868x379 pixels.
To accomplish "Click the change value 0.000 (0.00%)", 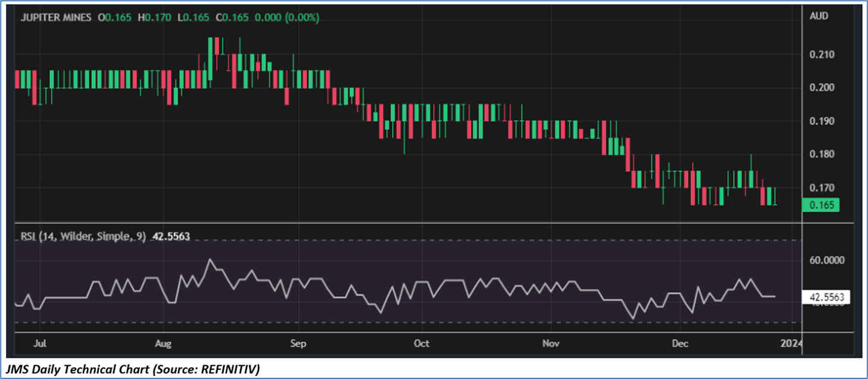I will [287, 18].
